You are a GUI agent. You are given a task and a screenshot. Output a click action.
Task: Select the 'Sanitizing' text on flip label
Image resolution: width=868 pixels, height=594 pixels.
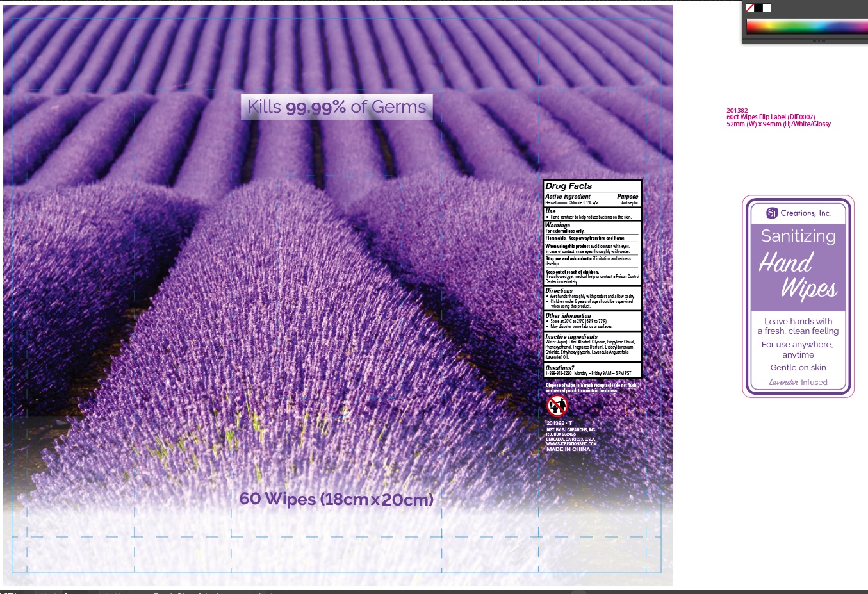click(x=798, y=236)
